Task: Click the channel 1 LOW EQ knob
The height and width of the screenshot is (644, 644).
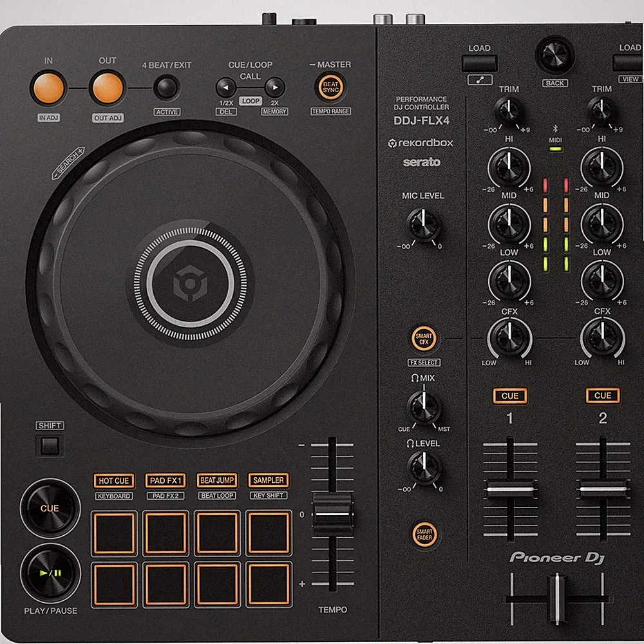Action: coord(509,281)
